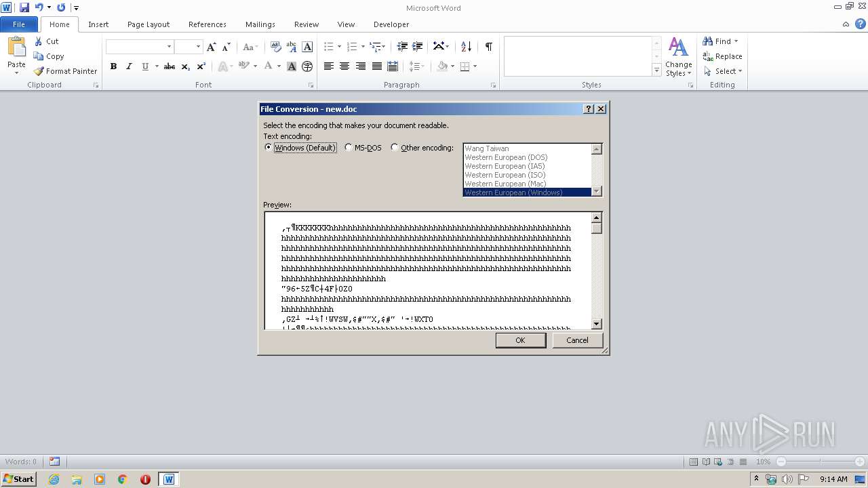Click the Grow Font icon
This screenshot has width=868, height=488.
(212, 47)
